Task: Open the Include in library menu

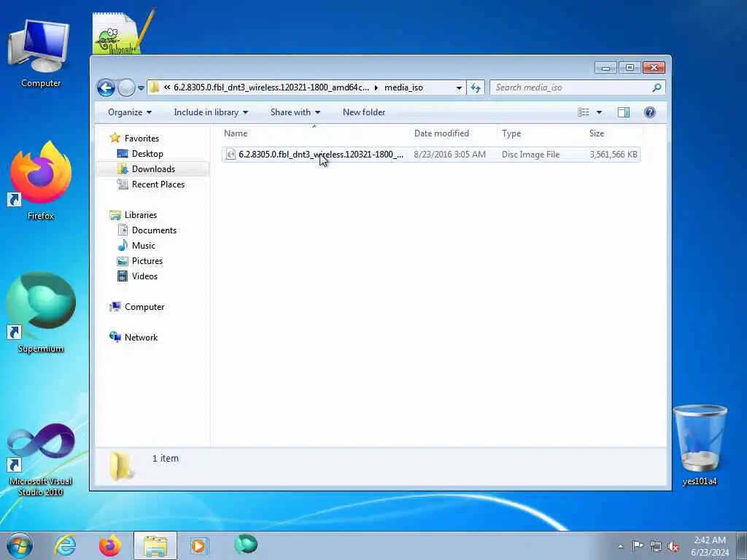Action: tap(211, 112)
